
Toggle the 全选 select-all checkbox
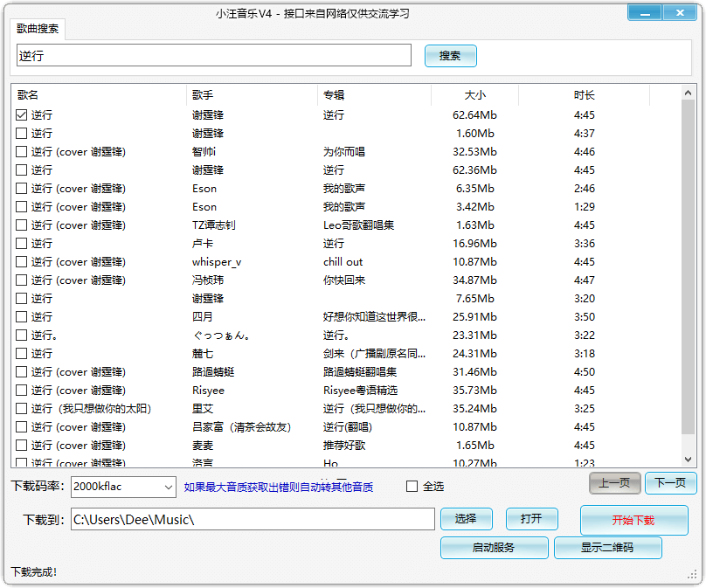tap(412, 487)
